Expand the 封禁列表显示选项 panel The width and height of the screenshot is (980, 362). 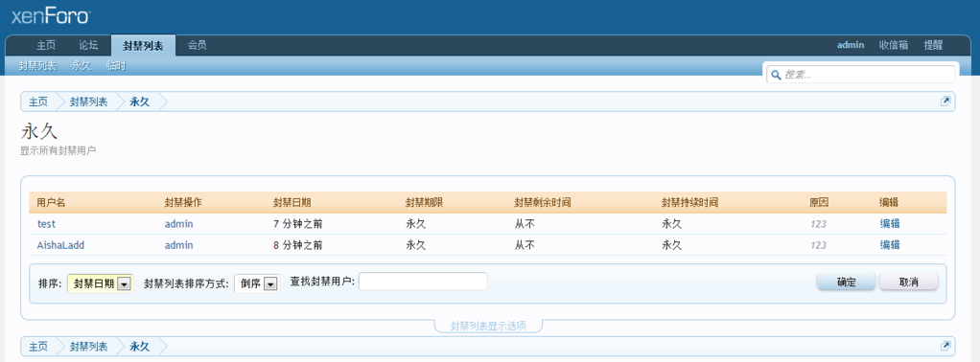488,326
